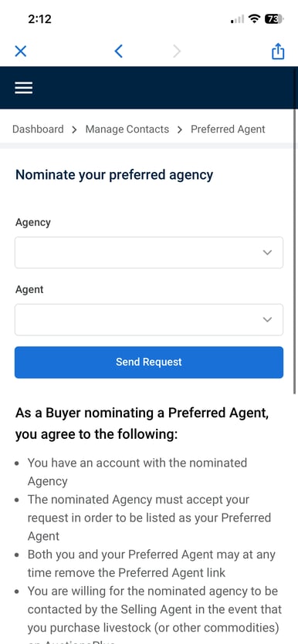Go back using the left arrow icon
This screenshot has height=644, width=298.
118,51
